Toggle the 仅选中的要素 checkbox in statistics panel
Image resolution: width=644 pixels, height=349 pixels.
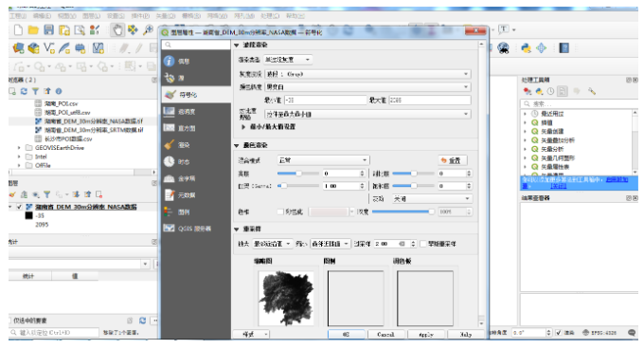point(10,321)
